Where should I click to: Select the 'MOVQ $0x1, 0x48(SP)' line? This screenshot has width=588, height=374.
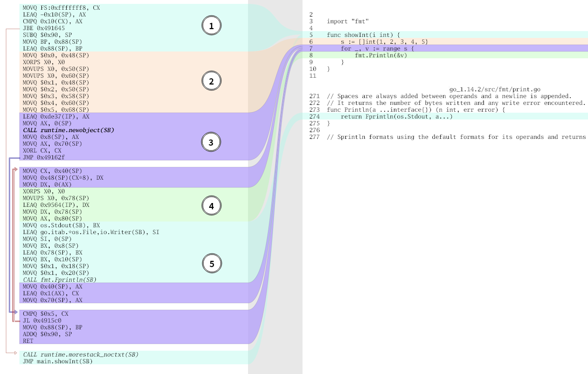56,83
